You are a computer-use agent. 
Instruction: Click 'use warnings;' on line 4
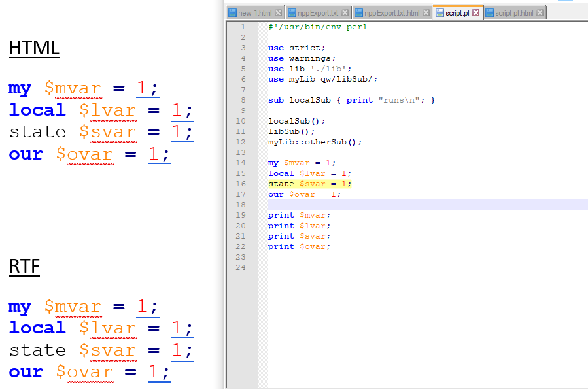(x=302, y=58)
